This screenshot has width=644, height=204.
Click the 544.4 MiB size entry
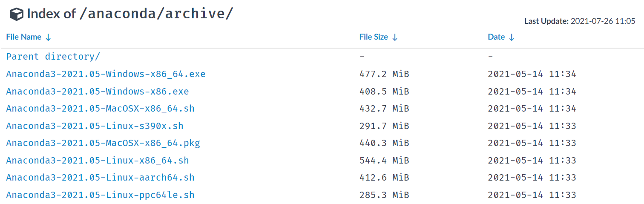[384, 161]
